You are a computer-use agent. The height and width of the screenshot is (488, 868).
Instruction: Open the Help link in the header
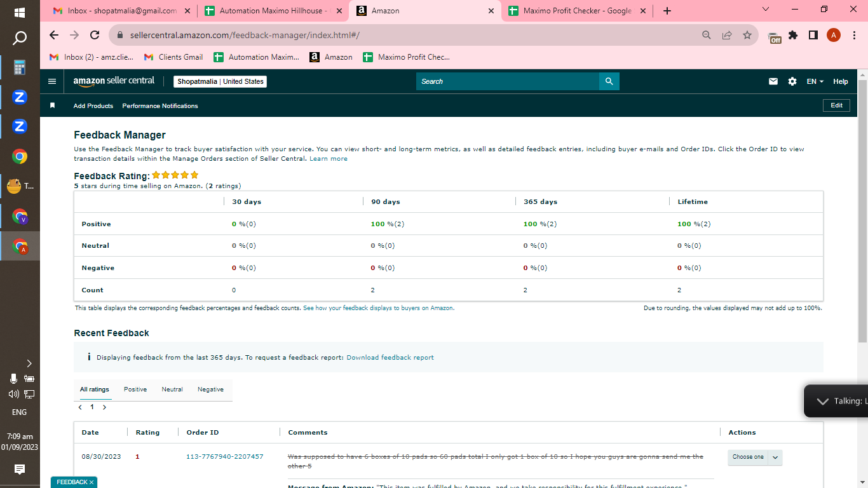pos(841,81)
